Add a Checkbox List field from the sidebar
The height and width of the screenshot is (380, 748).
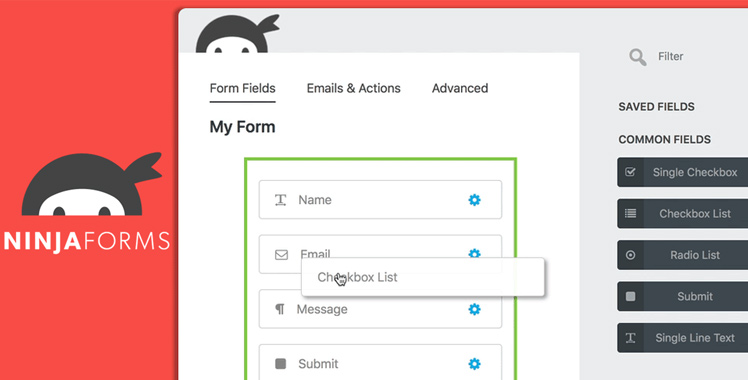click(x=683, y=214)
